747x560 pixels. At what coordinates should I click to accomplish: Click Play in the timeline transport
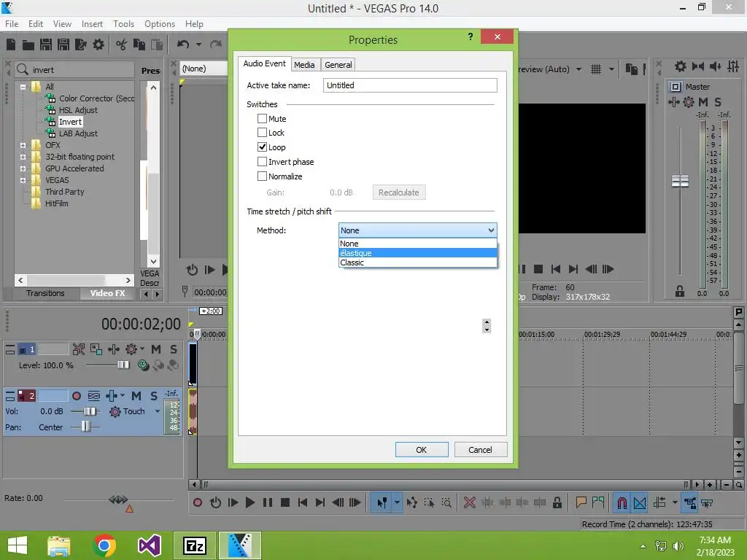click(249, 502)
